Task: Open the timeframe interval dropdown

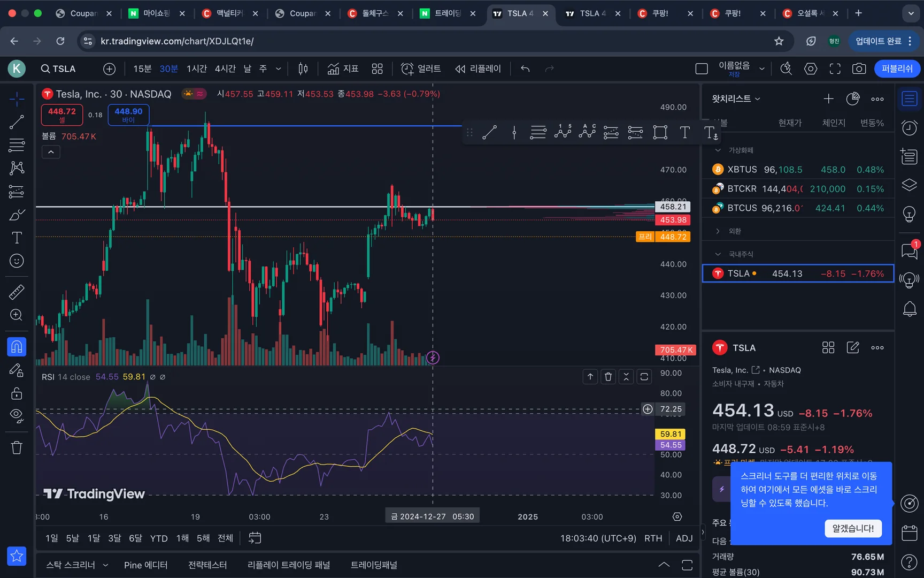Action: coord(278,69)
